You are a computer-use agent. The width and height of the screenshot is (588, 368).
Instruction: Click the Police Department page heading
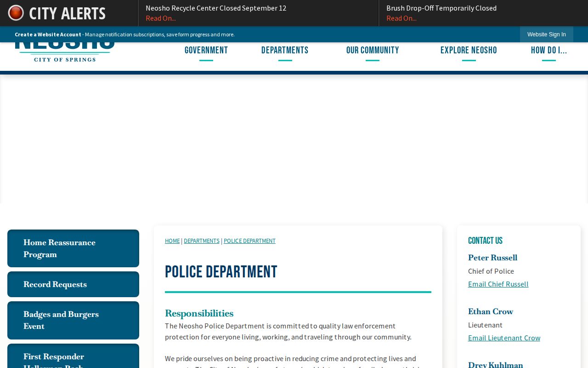(x=221, y=272)
